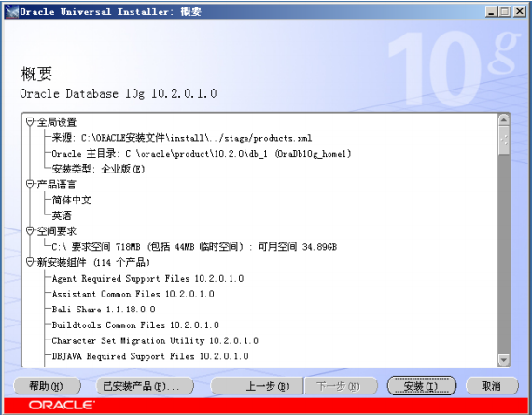Open the 已安装产品 dialog
The width and height of the screenshot is (532, 415).
click(x=145, y=386)
